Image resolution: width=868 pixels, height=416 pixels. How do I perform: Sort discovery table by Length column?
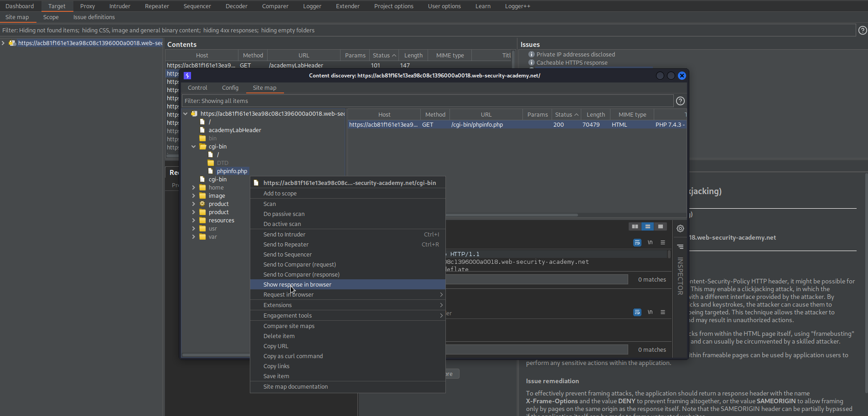point(596,115)
